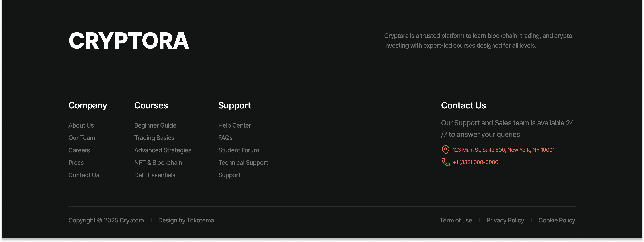Click the CRYPTORA logo
644x242 pixels.
tap(129, 41)
